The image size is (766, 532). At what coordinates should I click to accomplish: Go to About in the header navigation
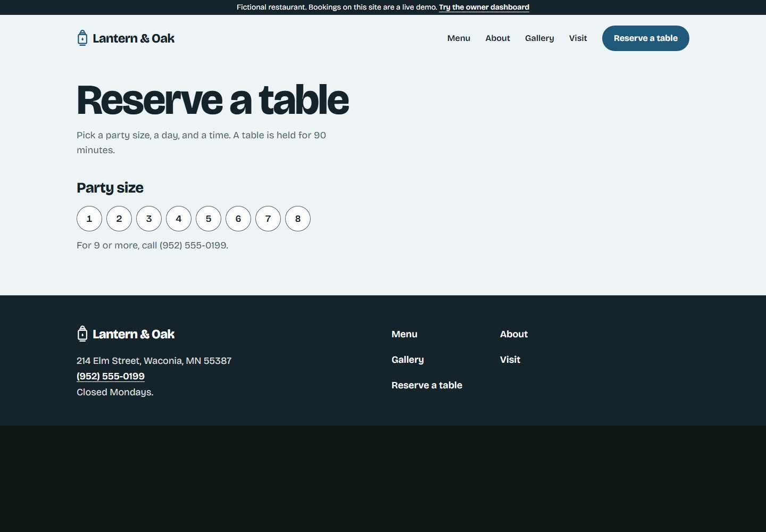coord(497,38)
